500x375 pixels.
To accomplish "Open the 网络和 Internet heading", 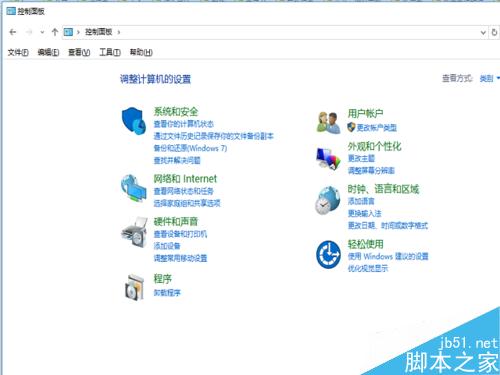I will tap(185, 179).
